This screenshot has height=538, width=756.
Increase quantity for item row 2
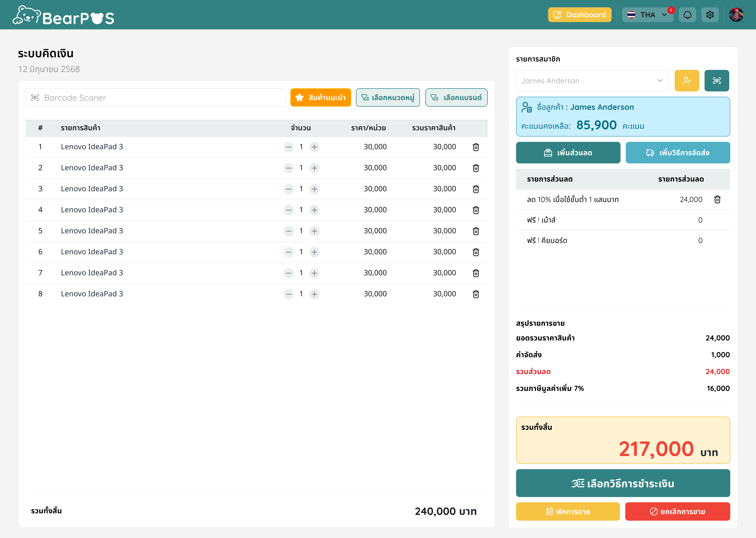(x=314, y=168)
